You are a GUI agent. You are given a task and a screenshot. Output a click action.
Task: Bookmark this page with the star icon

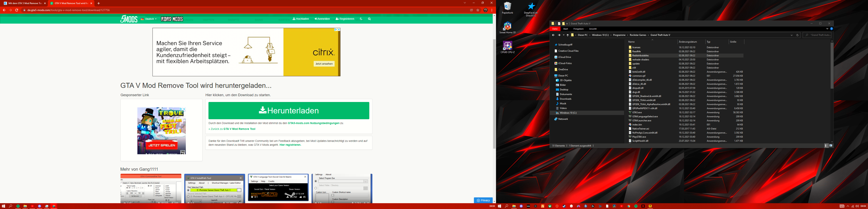point(478,10)
